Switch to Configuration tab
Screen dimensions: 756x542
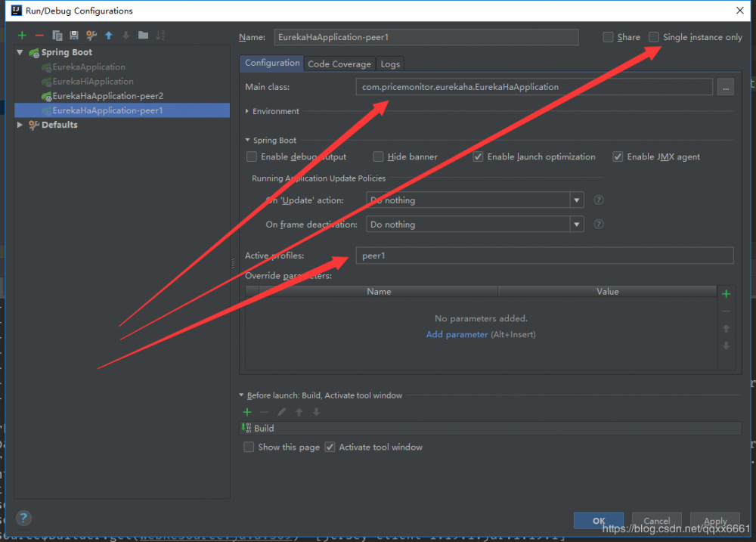272,63
